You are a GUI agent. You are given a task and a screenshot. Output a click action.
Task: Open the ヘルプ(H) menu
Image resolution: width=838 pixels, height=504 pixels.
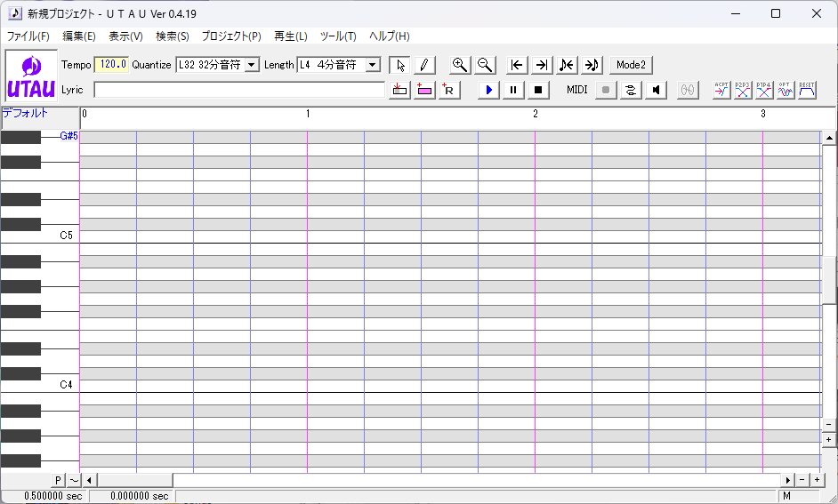click(390, 36)
